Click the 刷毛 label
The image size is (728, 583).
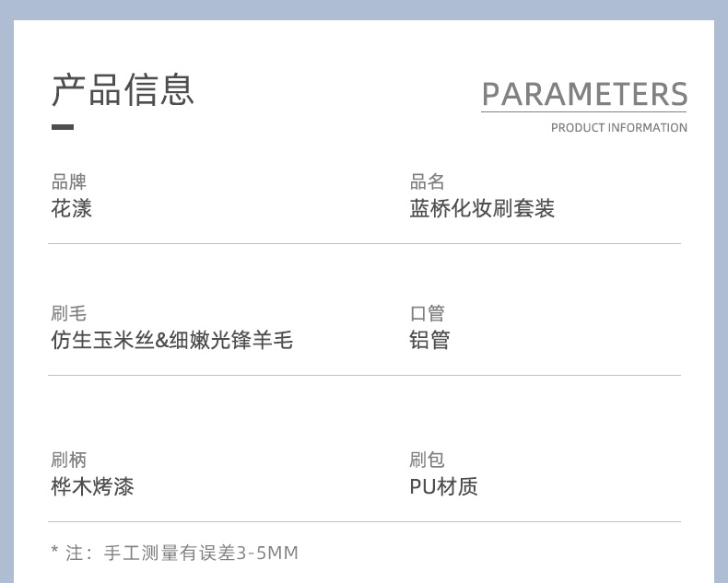point(68,314)
